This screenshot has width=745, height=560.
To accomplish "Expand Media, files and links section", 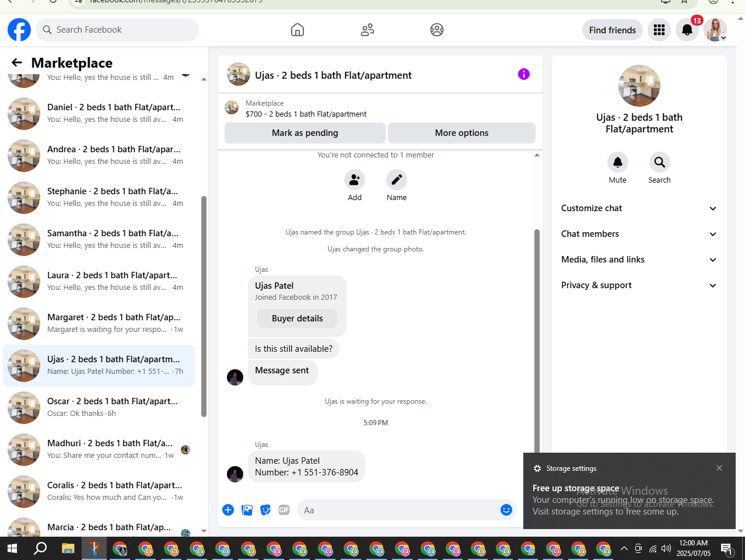I will 639,260.
